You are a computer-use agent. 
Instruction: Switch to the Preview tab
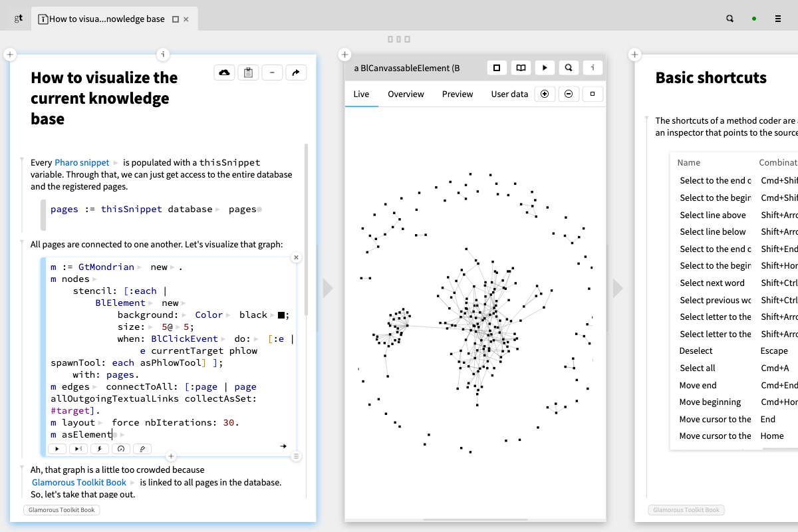(x=458, y=94)
